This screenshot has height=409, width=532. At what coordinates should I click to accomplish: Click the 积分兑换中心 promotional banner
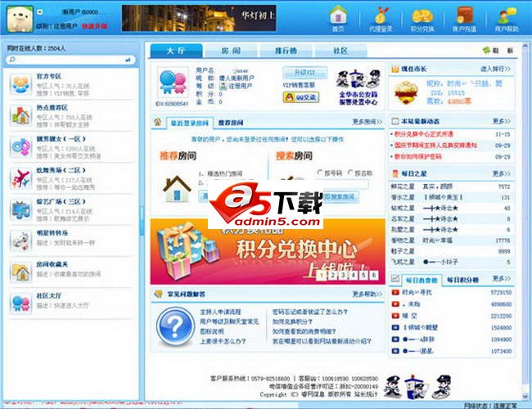(268, 251)
